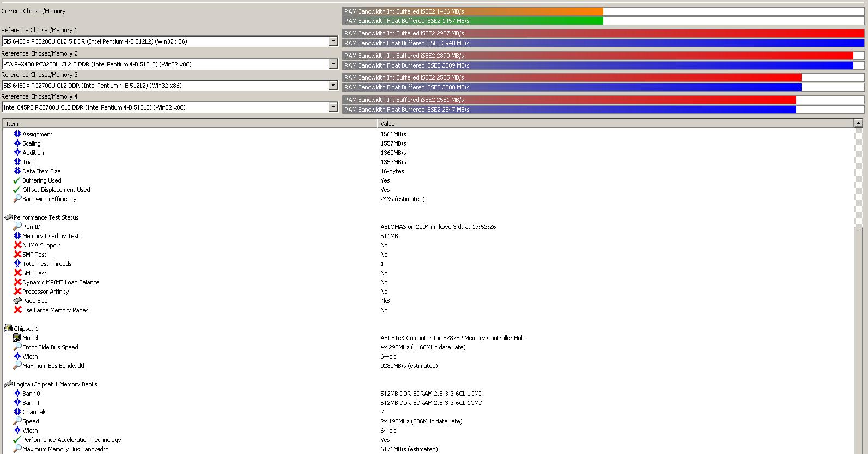Open Reference Chipset/Memory 1 dropdown arrow

(333, 41)
